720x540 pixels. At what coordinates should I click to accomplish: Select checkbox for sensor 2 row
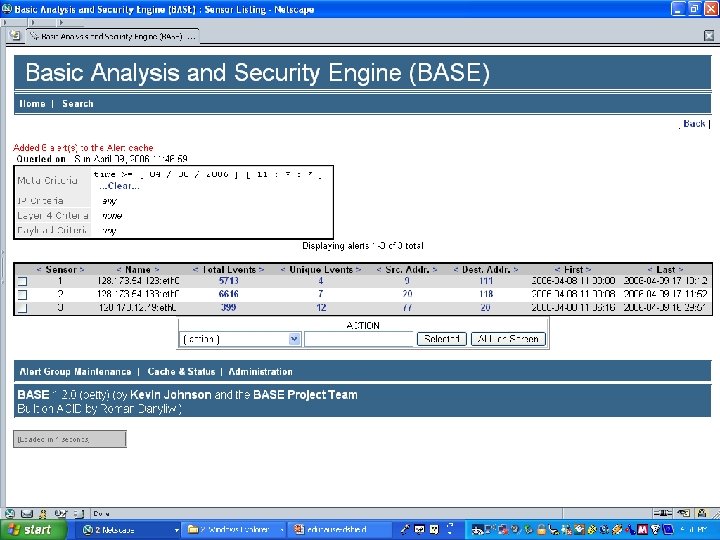(x=22, y=294)
